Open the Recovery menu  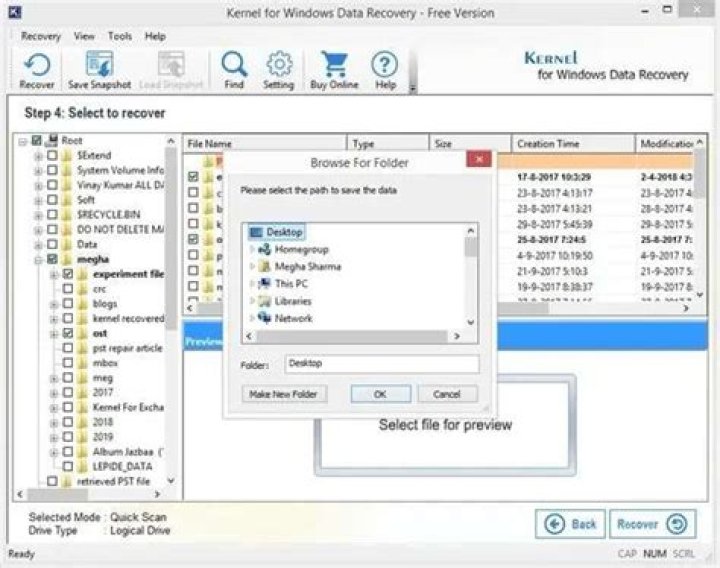click(x=40, y=36)
